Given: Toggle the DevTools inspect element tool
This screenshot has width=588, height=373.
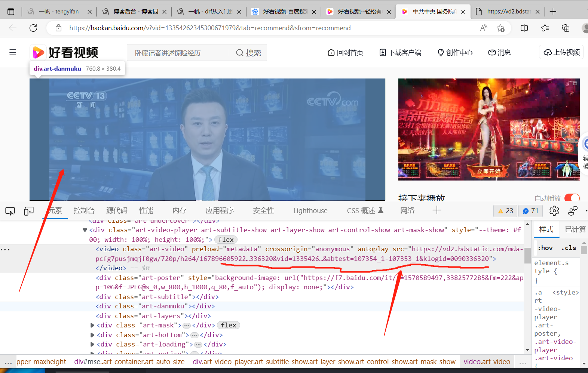Looking at the screenshot, I should [x=10, y=211].
